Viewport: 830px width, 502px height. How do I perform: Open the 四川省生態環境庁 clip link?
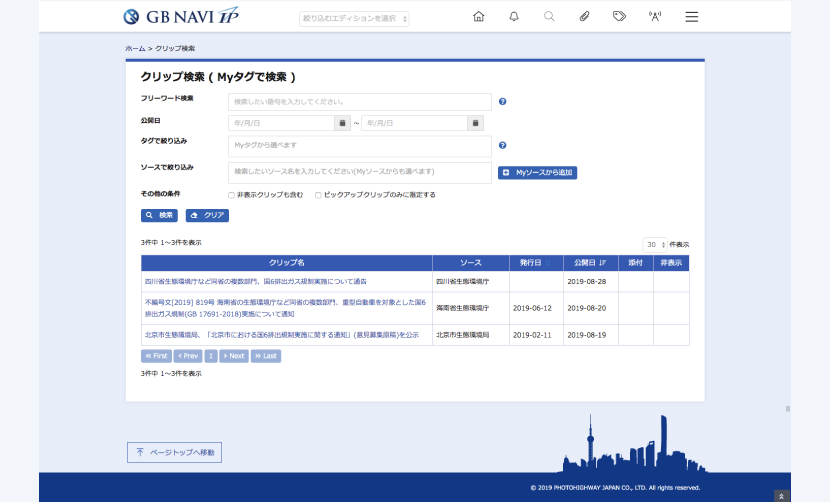tap(256, 282)
